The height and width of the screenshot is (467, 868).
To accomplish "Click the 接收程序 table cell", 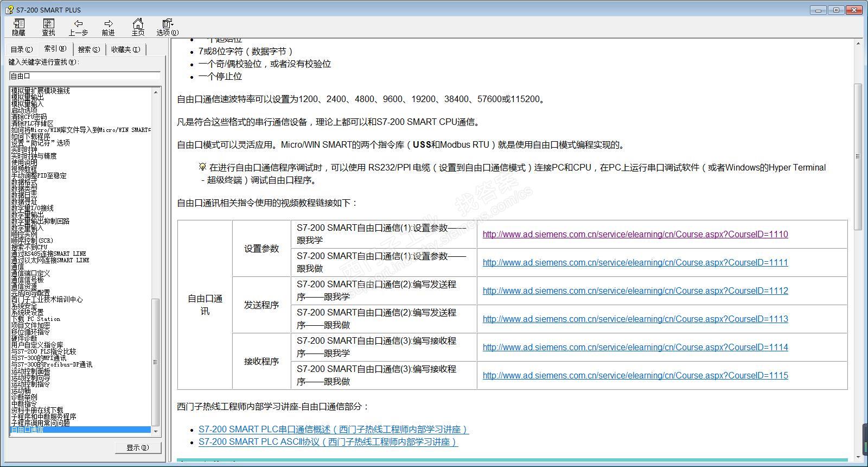I will click(261, 362).
